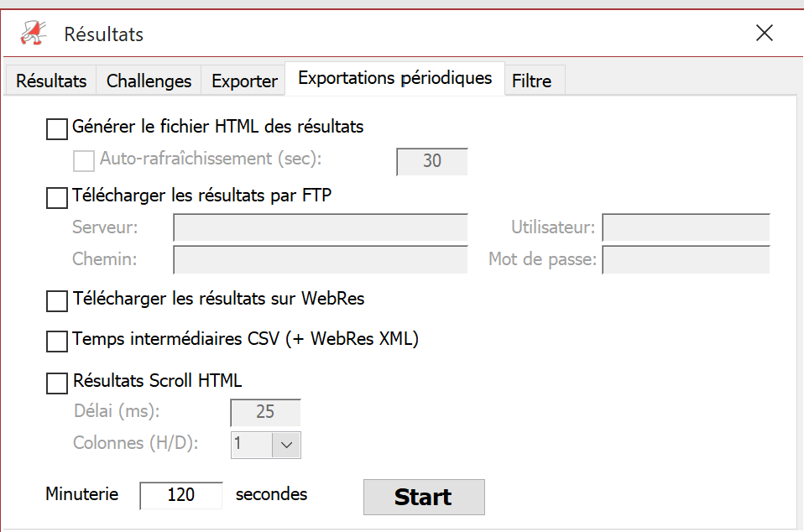Click the MeOS runner app icon

(34, 34)
